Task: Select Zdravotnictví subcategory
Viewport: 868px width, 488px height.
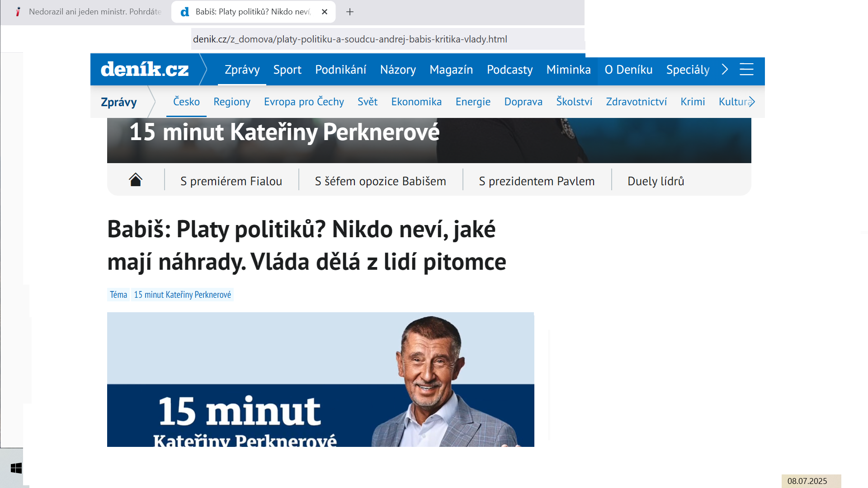Action: [636, 102]
